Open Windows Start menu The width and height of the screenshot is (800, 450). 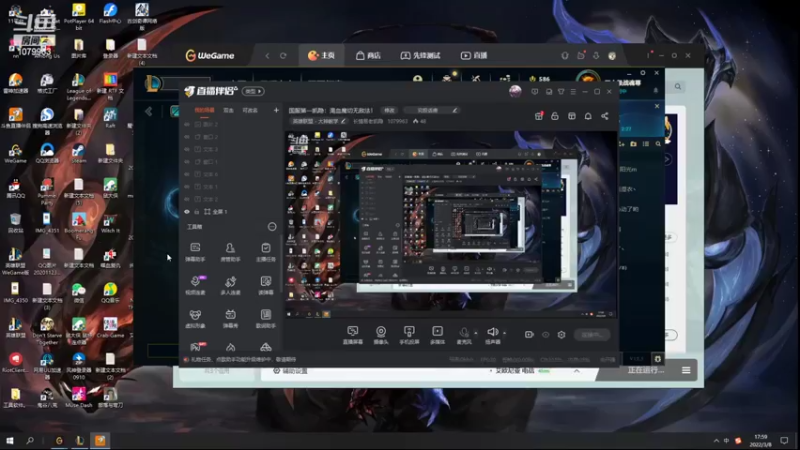coord(10,440)
